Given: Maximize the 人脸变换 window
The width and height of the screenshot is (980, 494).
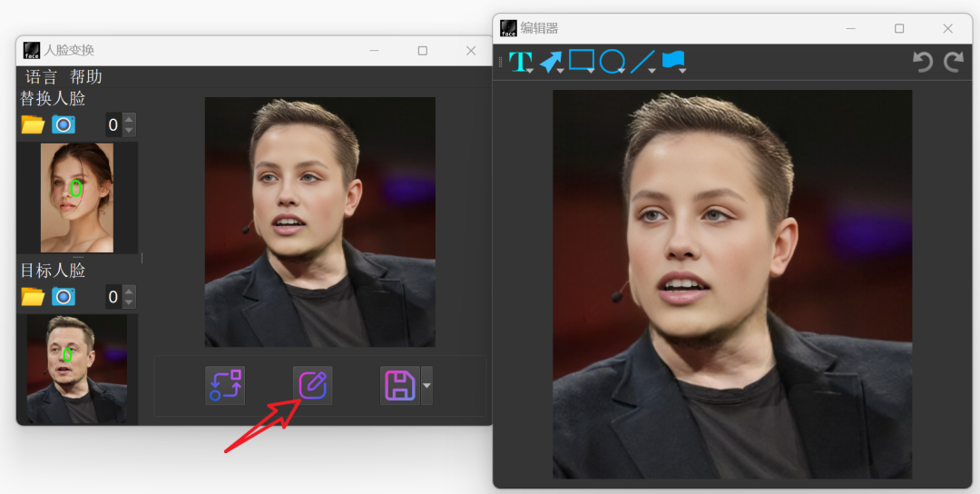Looking at the screenshot, I should click(x=423, y=51).
